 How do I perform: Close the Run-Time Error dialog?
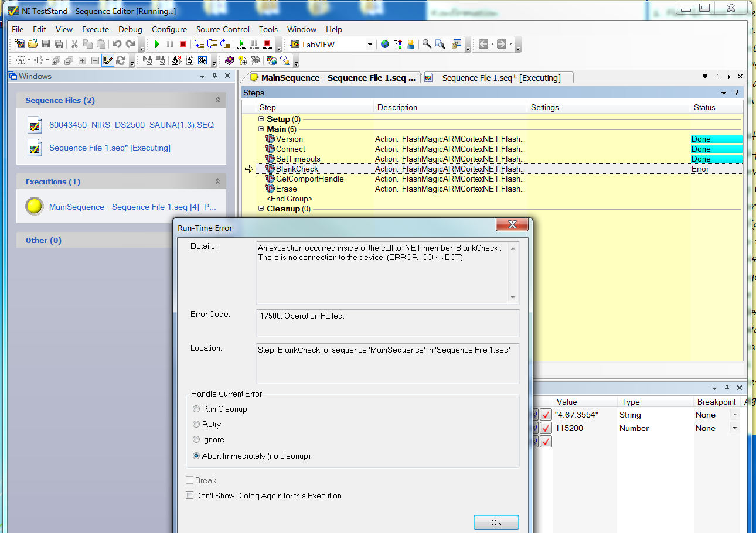512,225
